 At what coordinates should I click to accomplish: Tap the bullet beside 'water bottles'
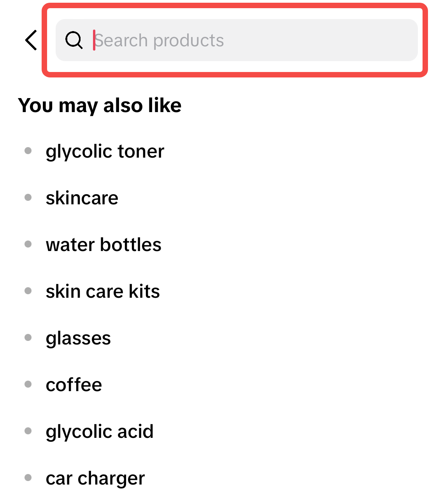28,244
